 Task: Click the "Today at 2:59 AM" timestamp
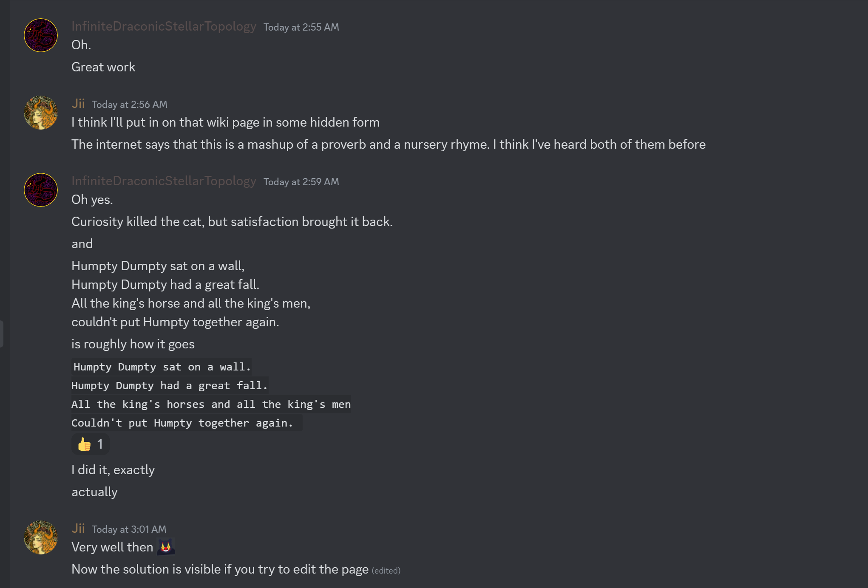coord(301,182)
